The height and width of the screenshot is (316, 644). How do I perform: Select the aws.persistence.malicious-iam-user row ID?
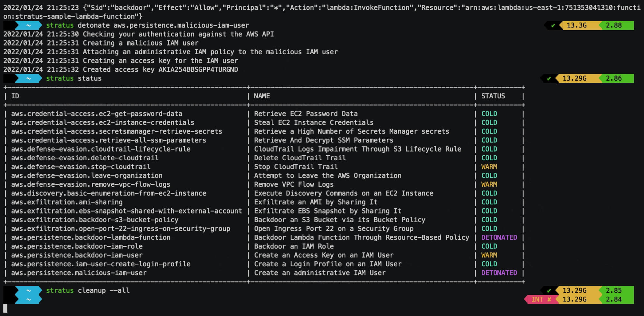pos(79,273)
